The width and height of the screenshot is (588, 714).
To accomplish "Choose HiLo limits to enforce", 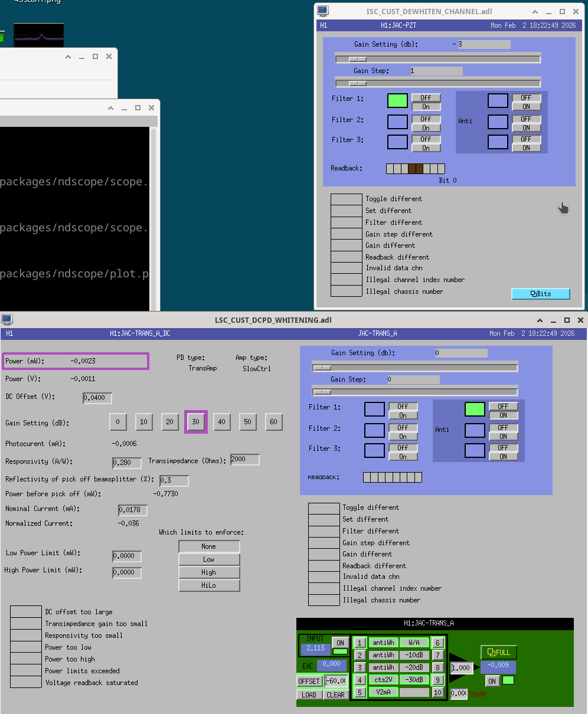I will 209,585.
